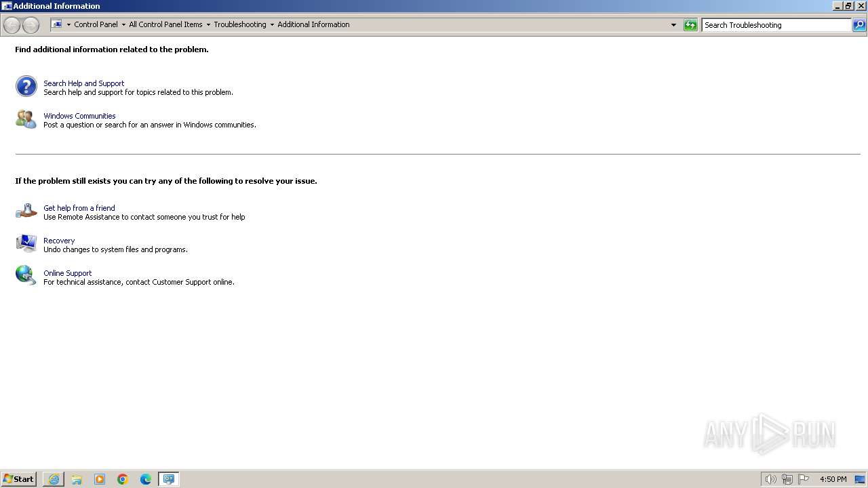Click 'Undo changes to system files' description
Viewport: 868px width, 488px height.
pyautogui.click(x=115, y=249)
